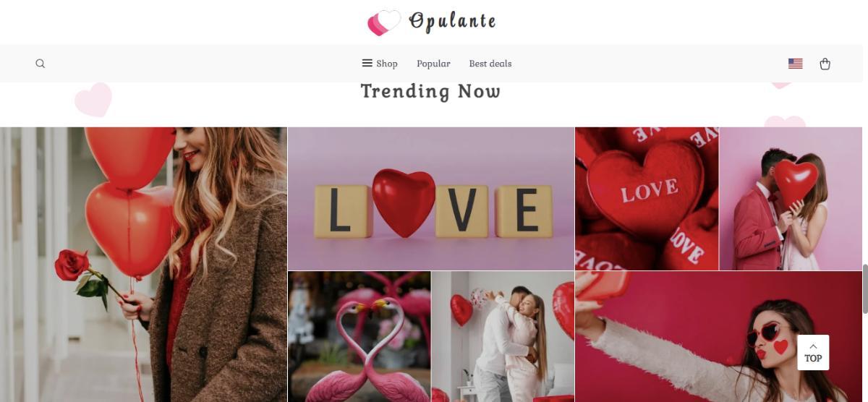Image resolution: width=868 pixels, height=402 pixels.
Task: Open the Popular menu item
Action: click(x=433, y=64)
